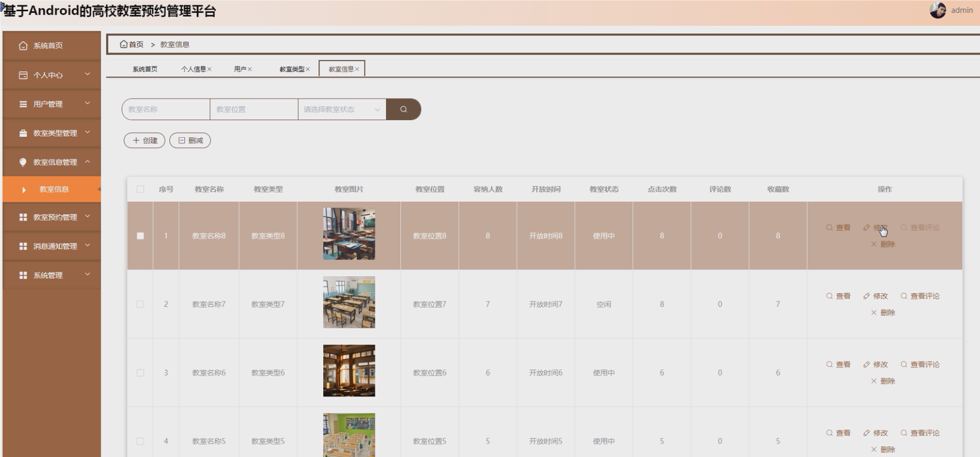This screenshot has height=457, width=980.
Task: Open classroom photo of 教室名称6
Action: click(x=349, y=371)
